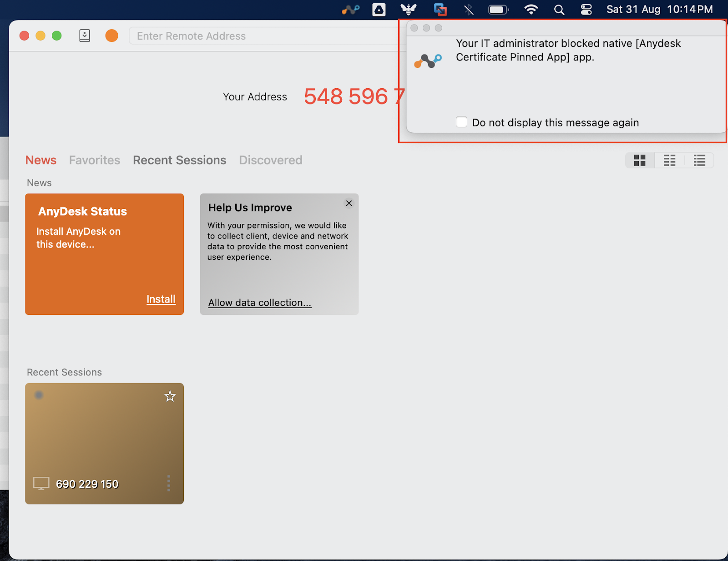Click the Your Address label
Image resolution: width=728 pixels, height=561 pixels.
pyautogui.click(x=255, y=97)
